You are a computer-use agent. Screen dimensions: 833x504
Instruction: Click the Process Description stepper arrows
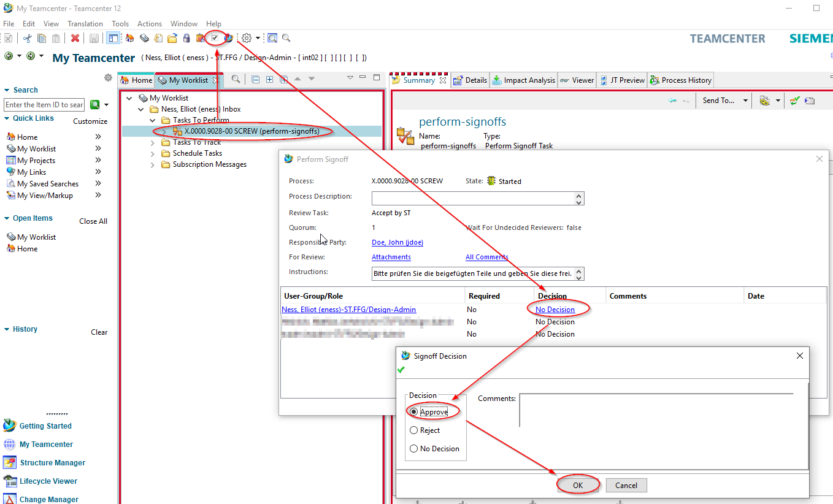tap(578, 198)
